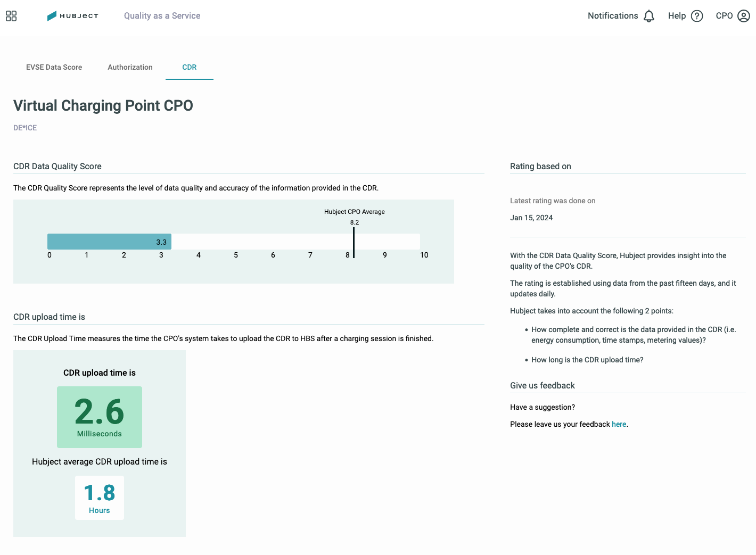Click the Notifications label
The width and height of the screenshot is (756, 555).
click(613, 16)
